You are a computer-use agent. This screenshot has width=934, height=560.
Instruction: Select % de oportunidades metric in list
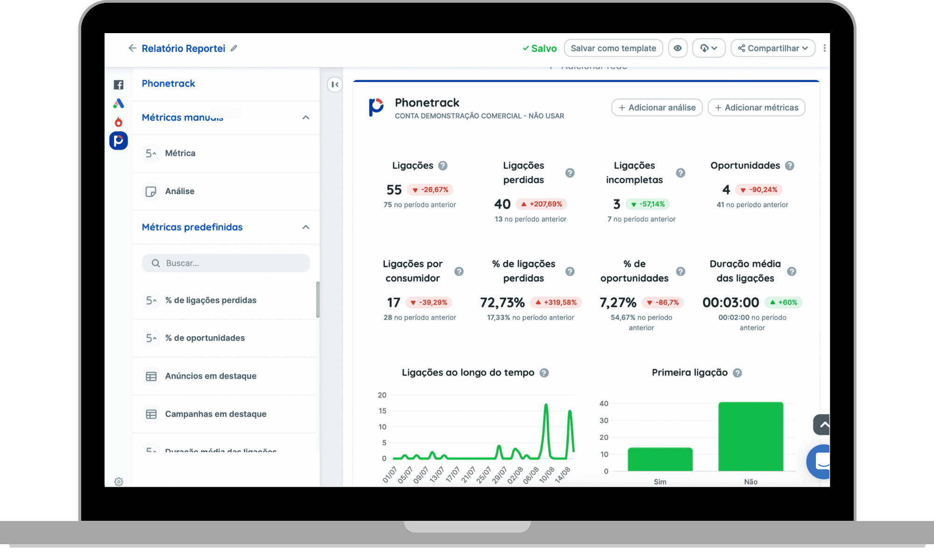point(224,338)
